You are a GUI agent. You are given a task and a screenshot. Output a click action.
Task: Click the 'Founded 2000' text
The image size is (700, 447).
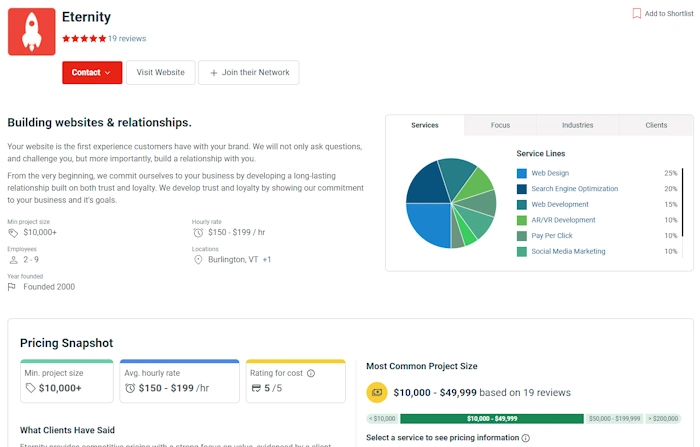[x=49, y=287]
